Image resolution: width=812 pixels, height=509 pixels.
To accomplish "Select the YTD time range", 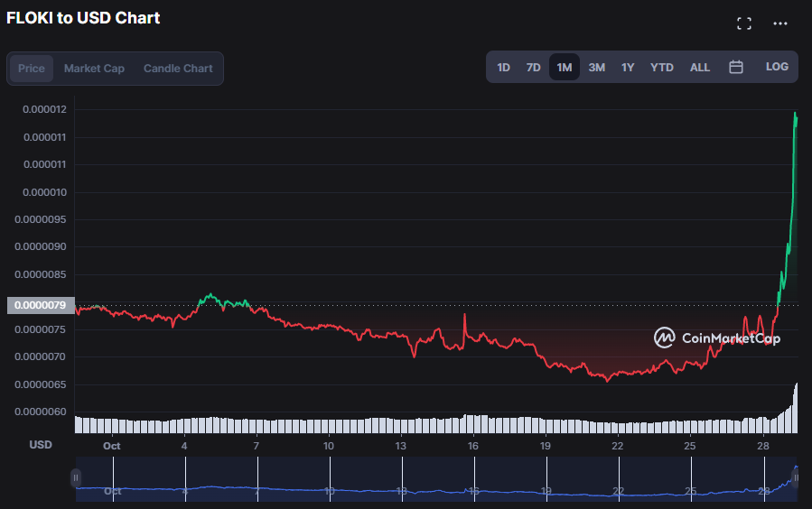I will click(x=662, y=68).
